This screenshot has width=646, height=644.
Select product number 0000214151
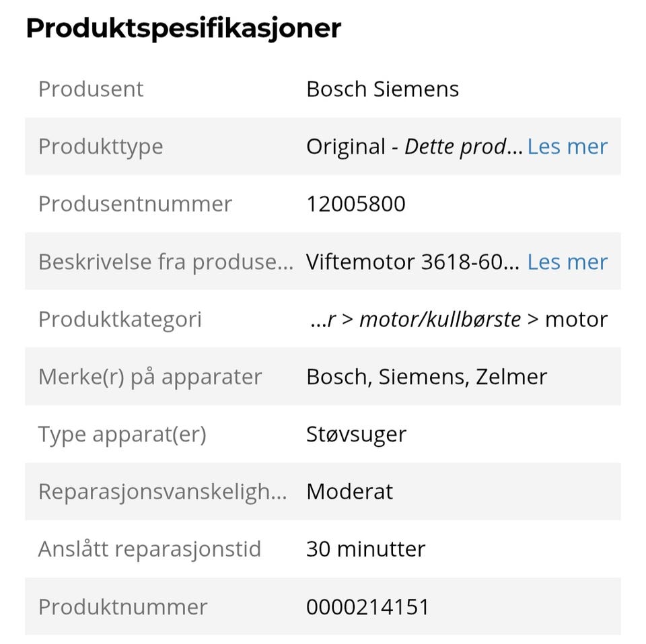367,607
